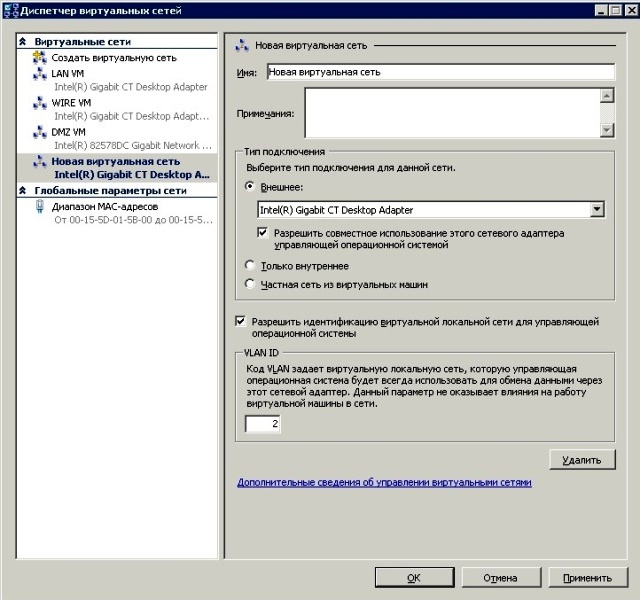640x600 pixels.
Task: Open Дополнительные сведения об управлении виртуальными сетями link
Action: tap(384, 482)
